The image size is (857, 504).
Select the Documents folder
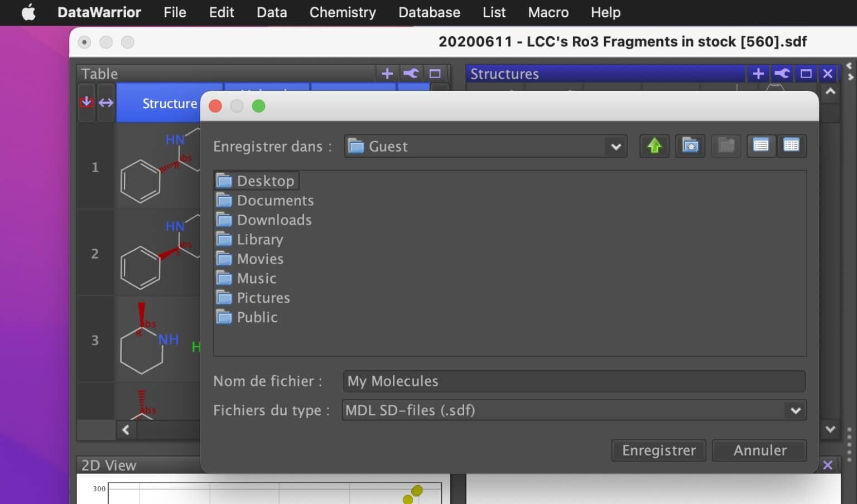pyautogui.click(x=265, y=200)
